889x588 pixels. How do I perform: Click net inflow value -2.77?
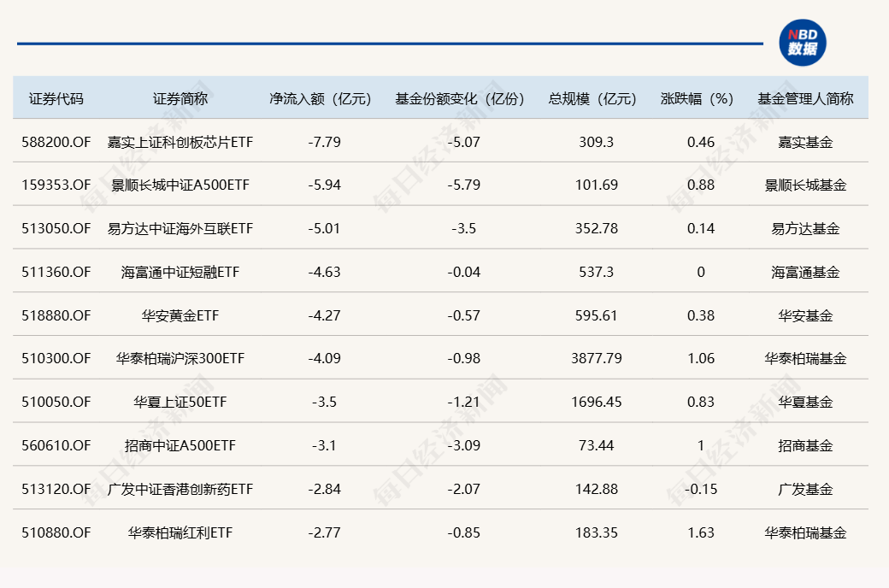click(324, 532)
